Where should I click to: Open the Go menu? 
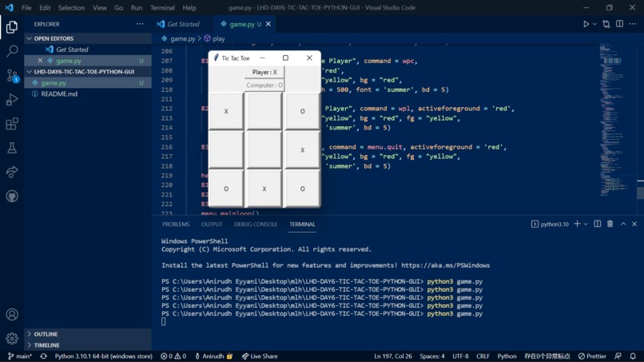119,8
